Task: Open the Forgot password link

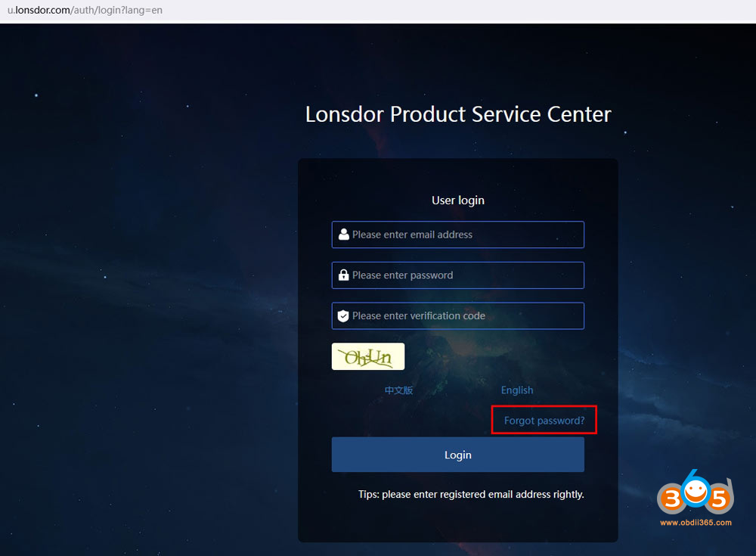Action: click(x=544, y=421)
